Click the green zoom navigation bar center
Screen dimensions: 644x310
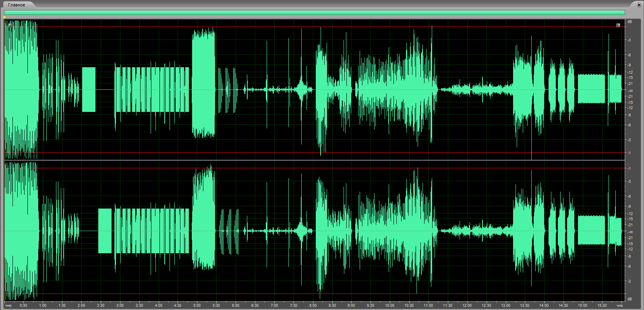(x=314, y=12)
